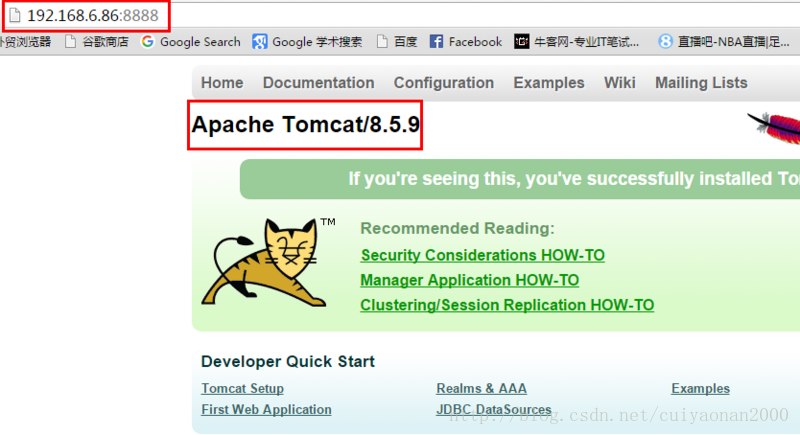Screen dimensions: 800x435
Task: Click the Apache feather logo
Action: 774,127
